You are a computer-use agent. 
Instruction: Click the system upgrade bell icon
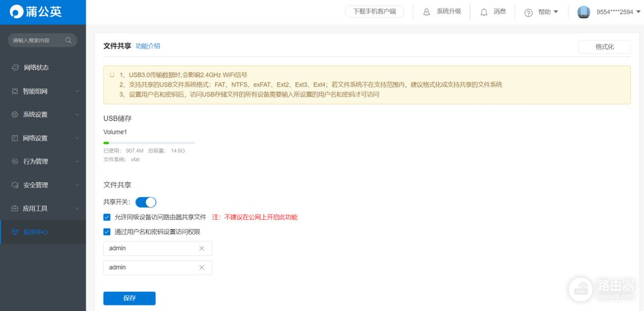427,12
